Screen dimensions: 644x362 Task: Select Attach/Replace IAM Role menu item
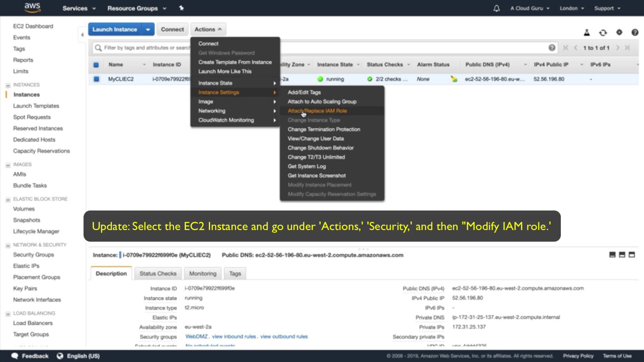click(317, 111)
